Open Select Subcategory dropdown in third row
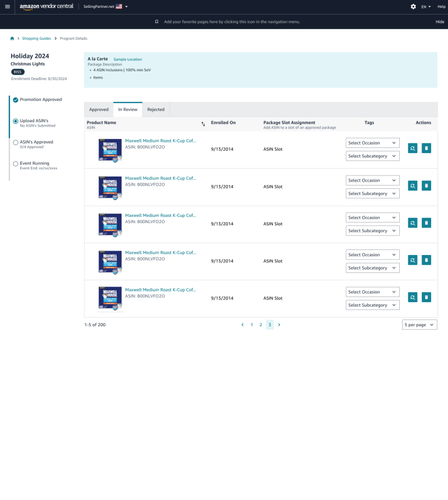The width and height of the screenshot is (448, 500). tap(372, 231)
